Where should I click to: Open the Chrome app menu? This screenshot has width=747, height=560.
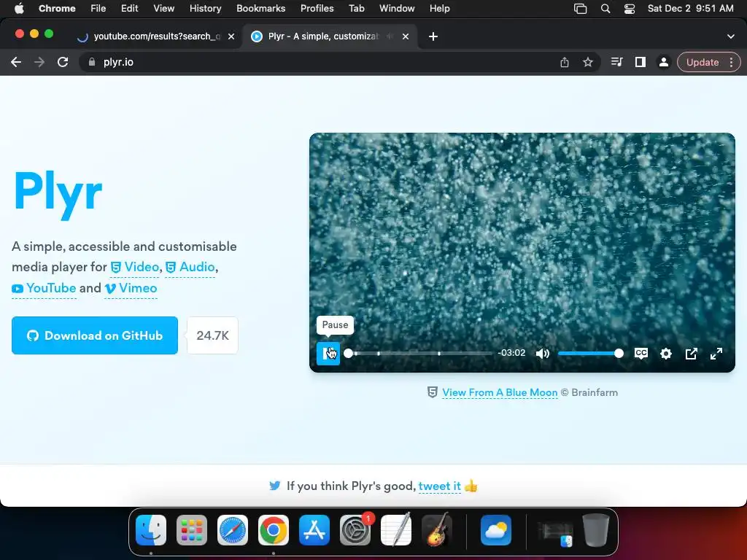[57, 8]
